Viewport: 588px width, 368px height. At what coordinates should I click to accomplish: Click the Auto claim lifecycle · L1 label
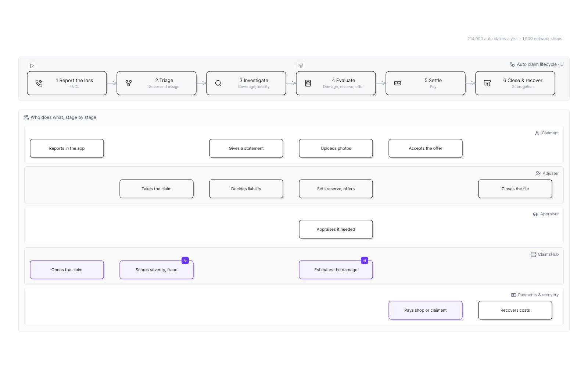point(541,64)
